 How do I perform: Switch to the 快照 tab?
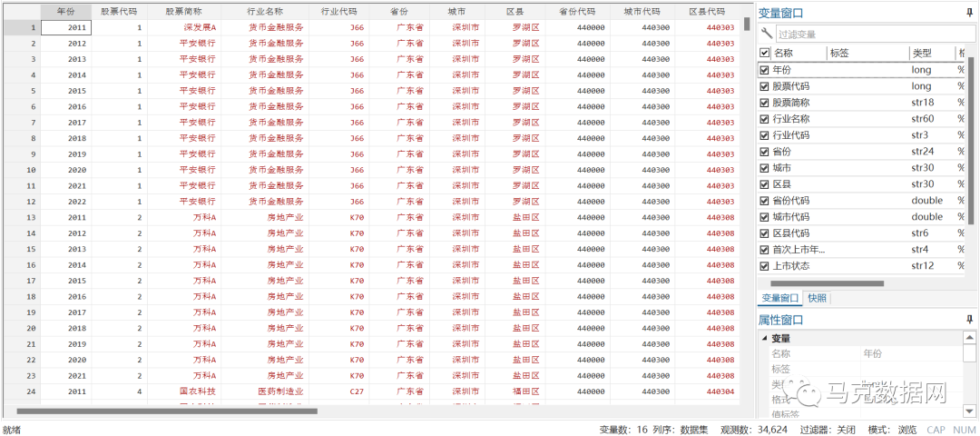click(x=817, y=298)
